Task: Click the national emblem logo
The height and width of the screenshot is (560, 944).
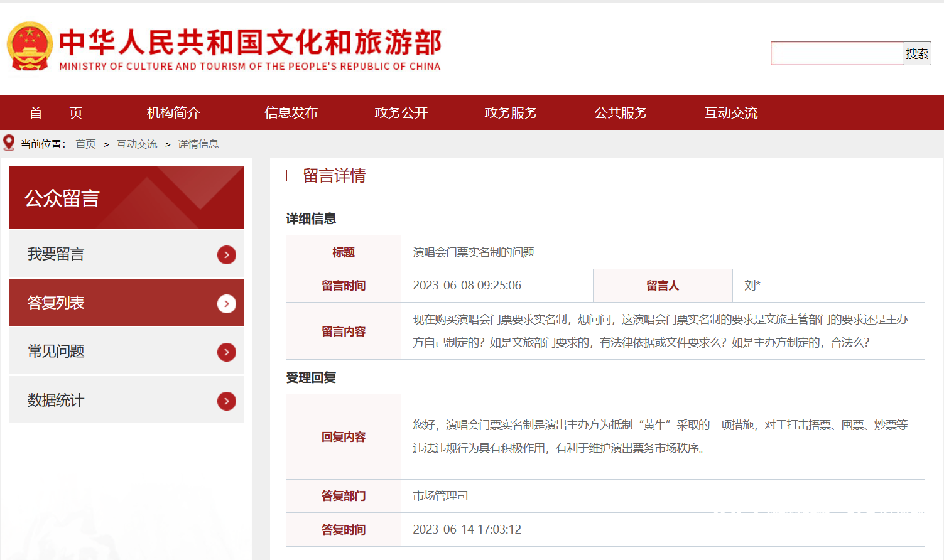Action: coord(30,46)
